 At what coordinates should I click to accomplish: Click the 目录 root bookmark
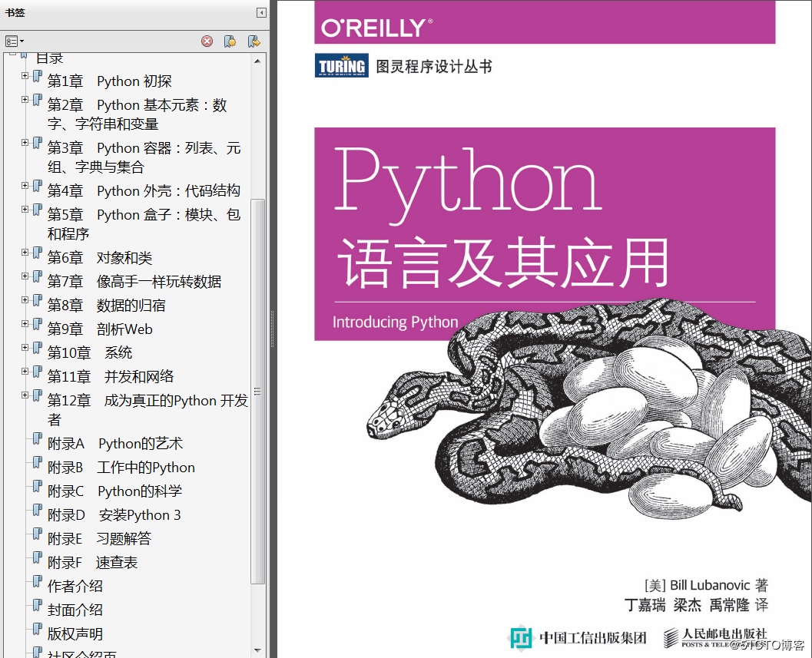click(x=49, y=58)
